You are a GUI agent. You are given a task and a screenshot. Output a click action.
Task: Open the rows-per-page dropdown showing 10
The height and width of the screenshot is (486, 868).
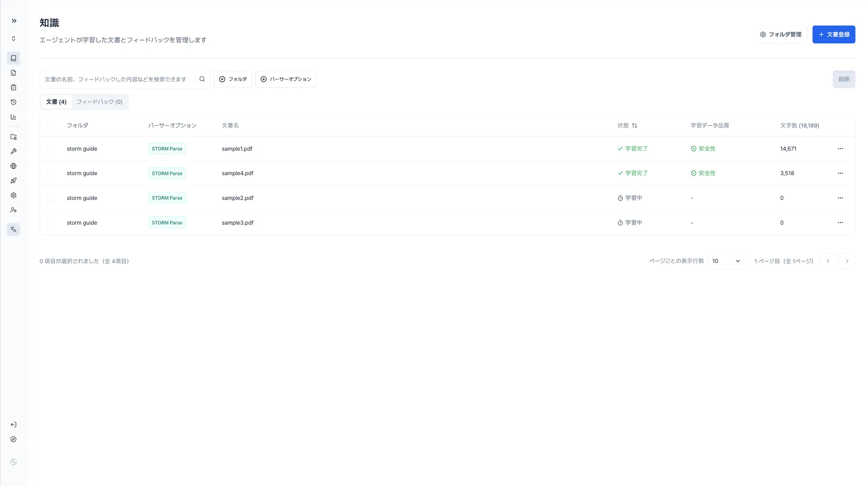point(726,261)
